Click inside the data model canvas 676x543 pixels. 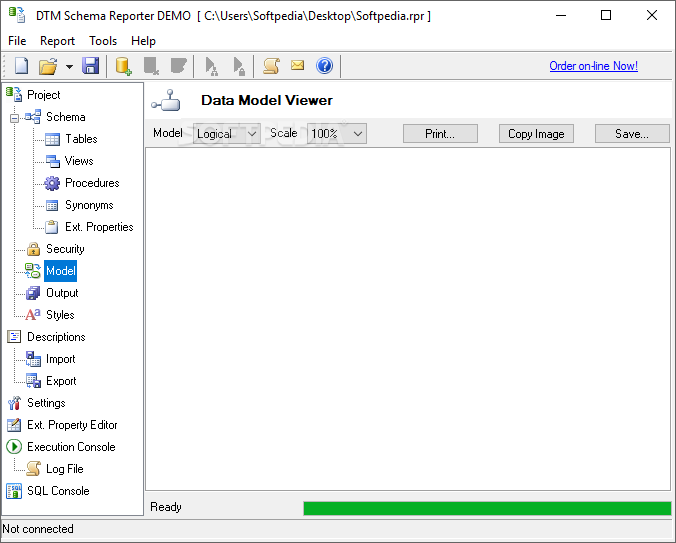[x=408, y=319]
